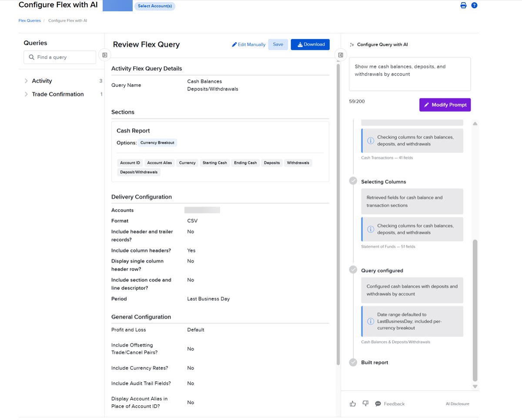Click the AI steps scrollbar up arrow
The image size is (522, 420).
coord(475,124)
